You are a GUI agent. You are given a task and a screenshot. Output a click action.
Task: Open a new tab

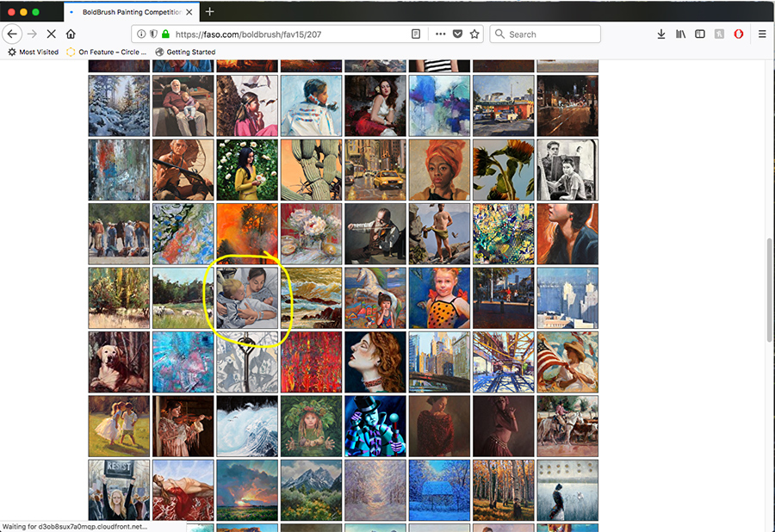(209, 11)
